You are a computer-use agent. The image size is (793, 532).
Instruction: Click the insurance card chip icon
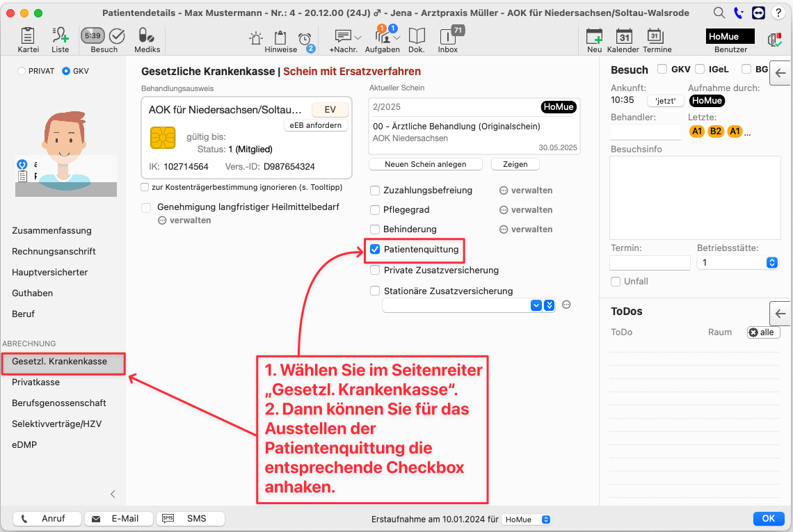pyautogui.click(x=163, y=138)
